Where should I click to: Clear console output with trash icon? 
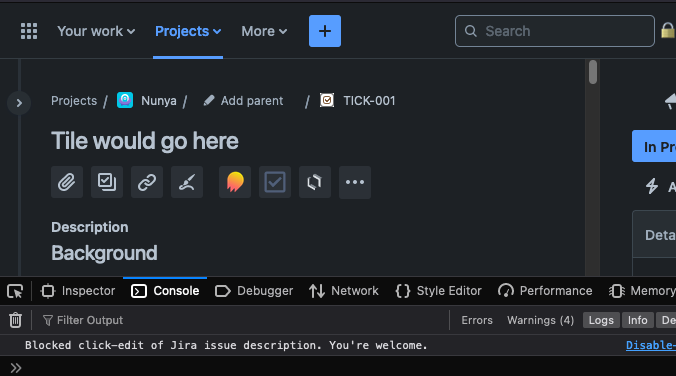coord(16,320)
